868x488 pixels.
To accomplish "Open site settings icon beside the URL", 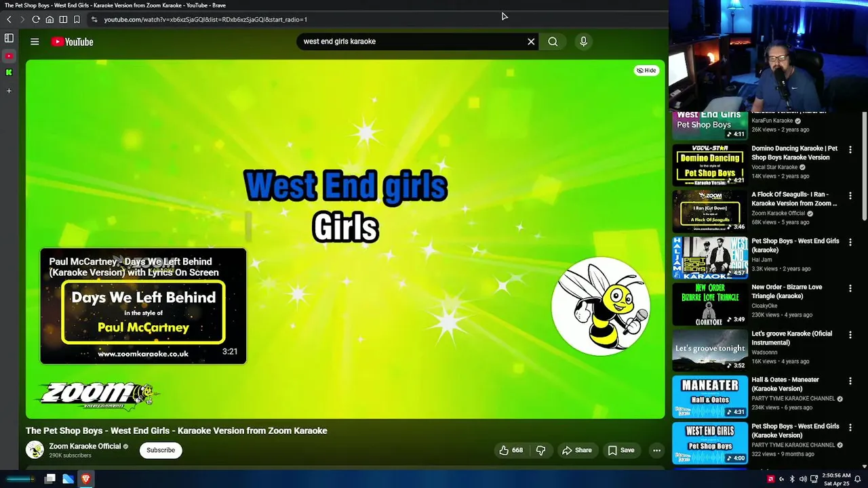I will tap(94, 20).
